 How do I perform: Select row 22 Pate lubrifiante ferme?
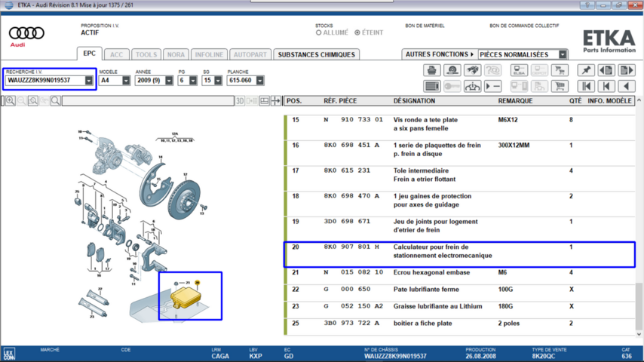[x=459, y=293]
